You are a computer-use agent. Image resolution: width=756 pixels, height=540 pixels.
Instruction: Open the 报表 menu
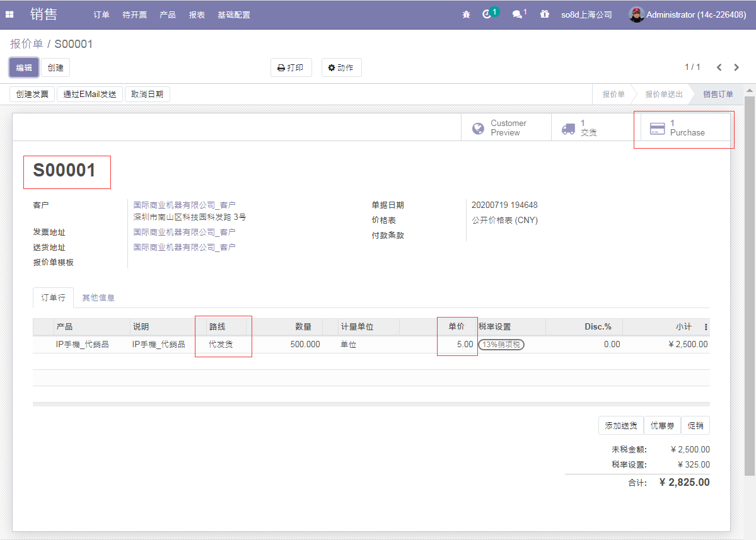pos(197,14)
